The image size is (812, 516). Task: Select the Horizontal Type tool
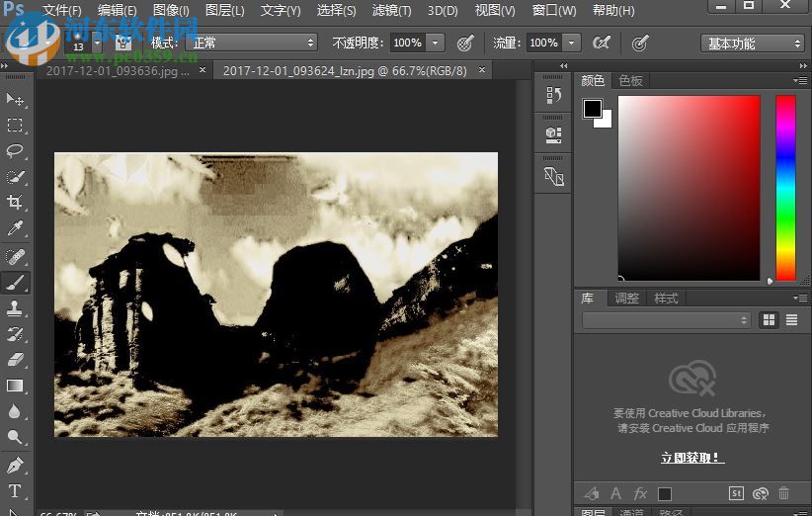[15, 491]
